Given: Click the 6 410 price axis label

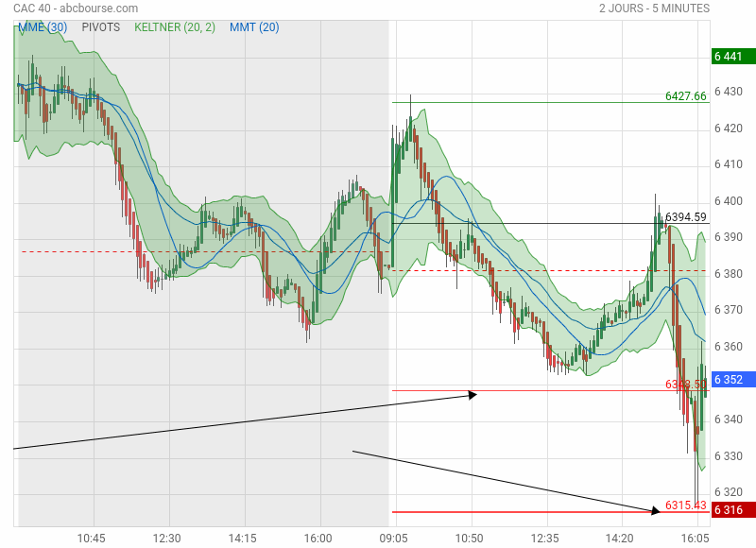Looking at the screenshot, I should 729,164.
